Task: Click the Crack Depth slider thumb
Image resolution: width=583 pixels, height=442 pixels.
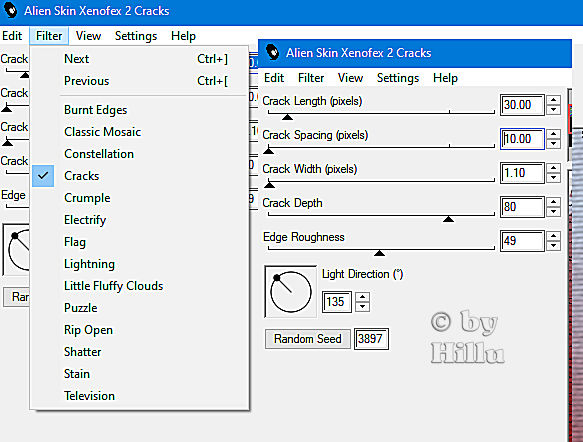Action: click(x=448, y=219)
